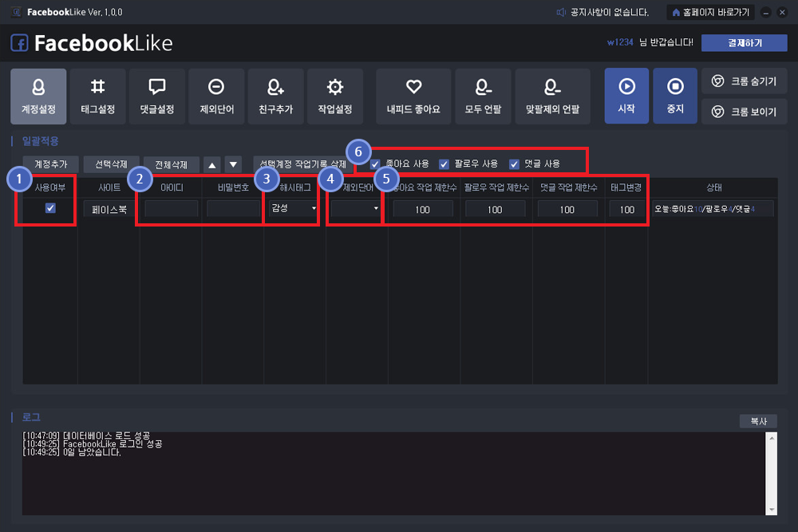Expand the 제외단어 column dropdown

tap(355, 208)
